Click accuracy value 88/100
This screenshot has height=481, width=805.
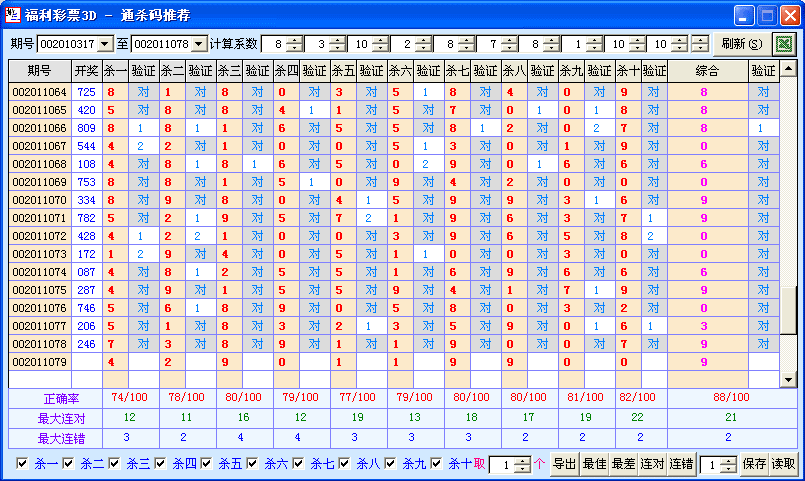coord(731,397)
